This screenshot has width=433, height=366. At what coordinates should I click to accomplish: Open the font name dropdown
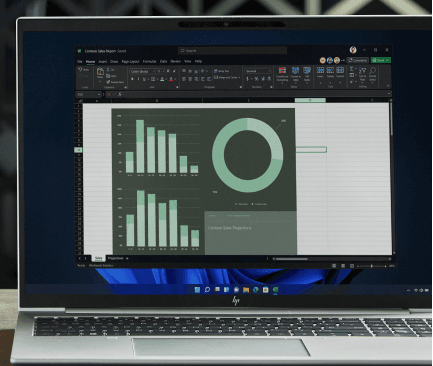coord(143,71)
